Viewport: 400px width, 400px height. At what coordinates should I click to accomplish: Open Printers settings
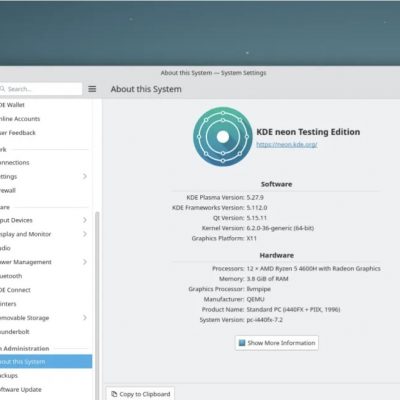(46, 304)
